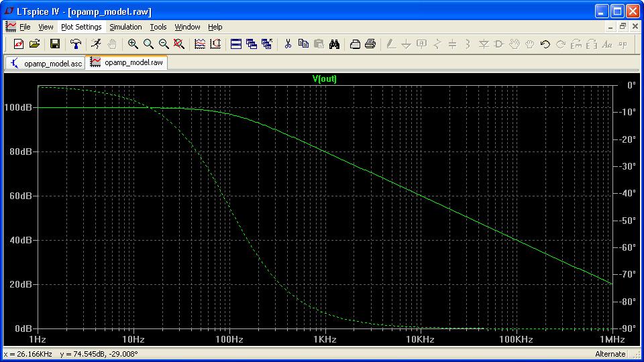
Task: Click the logic gate component icon
Action: pos(499,44)
